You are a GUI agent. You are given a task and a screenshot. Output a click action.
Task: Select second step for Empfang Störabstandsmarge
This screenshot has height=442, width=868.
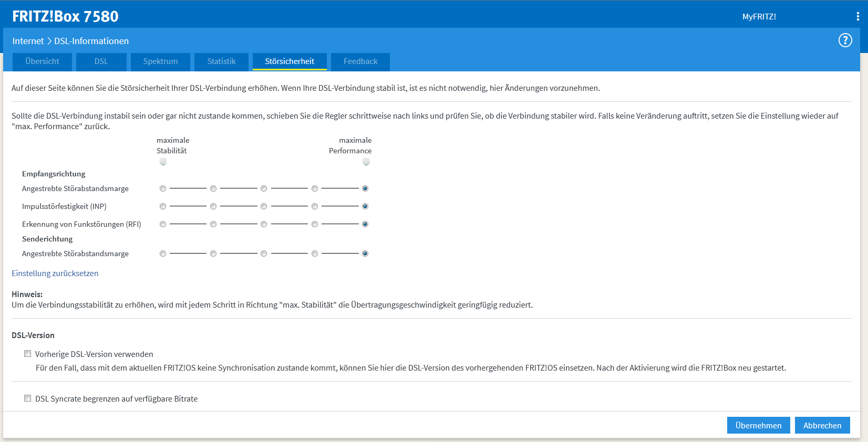coord(213,188)
